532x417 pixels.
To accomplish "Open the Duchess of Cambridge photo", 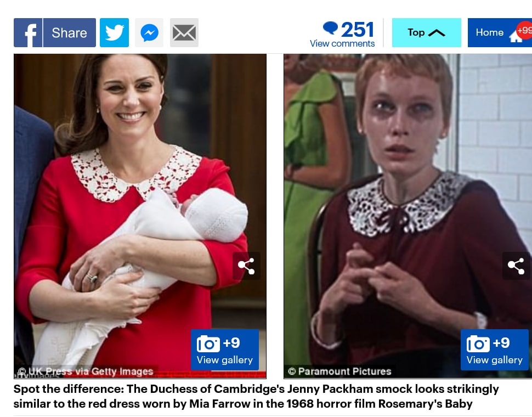I will pyautogui.click(x=140, y=216).
